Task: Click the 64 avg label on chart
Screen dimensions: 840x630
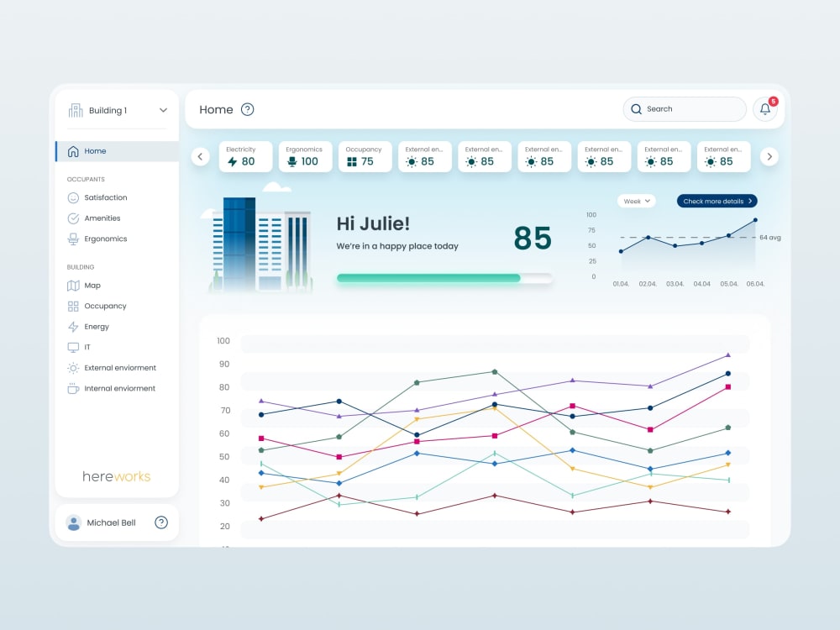Action: tap(769, 238)
